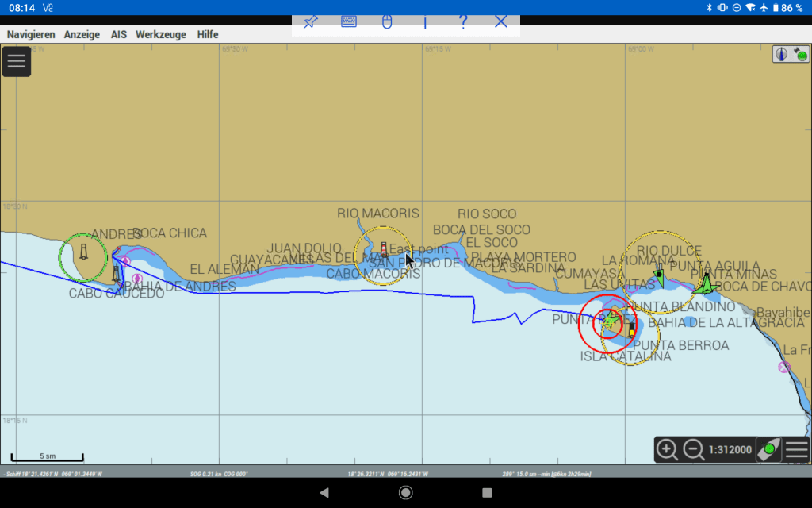Screen dimensions: 812x508
Task: Open the Anzeige menu
Action: pyautogui.click(x=82, y=35)
